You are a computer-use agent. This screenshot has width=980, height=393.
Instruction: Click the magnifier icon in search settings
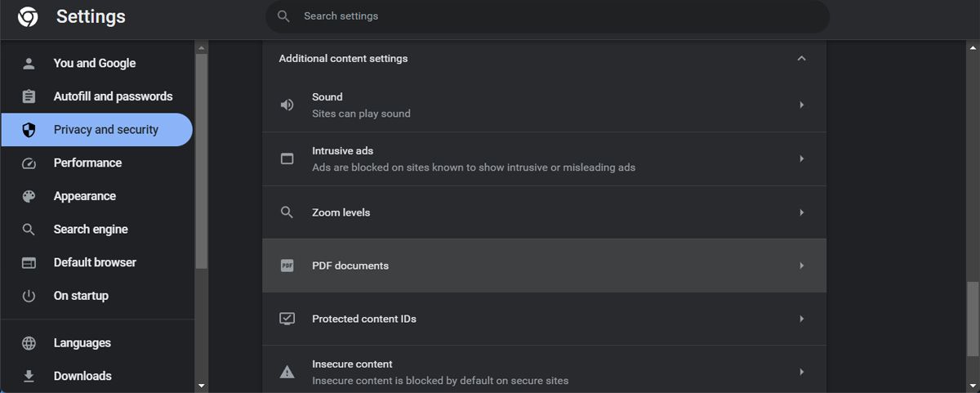(283, 16)
